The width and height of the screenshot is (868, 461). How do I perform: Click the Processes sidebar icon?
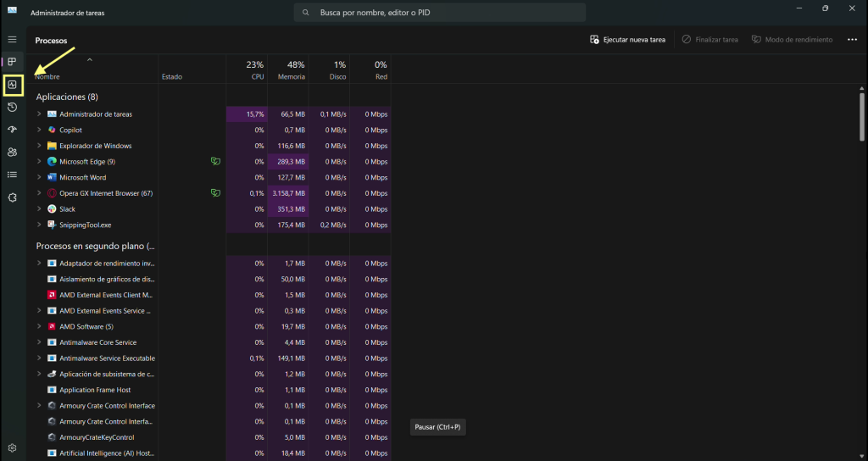tap(12, 62)
